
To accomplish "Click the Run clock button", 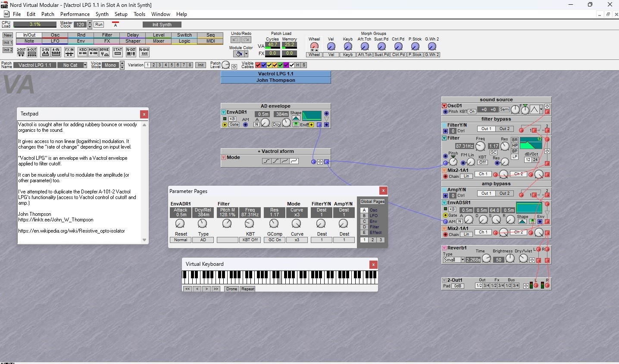I will (x=99, y=25).
